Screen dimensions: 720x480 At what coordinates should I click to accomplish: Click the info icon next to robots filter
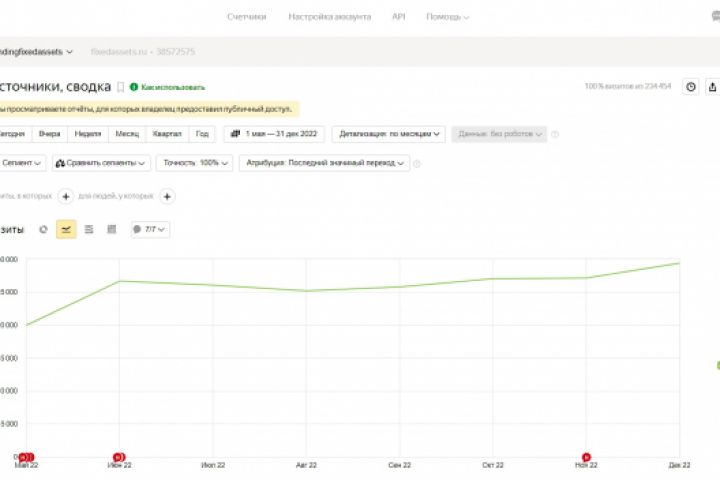point(555,135)
